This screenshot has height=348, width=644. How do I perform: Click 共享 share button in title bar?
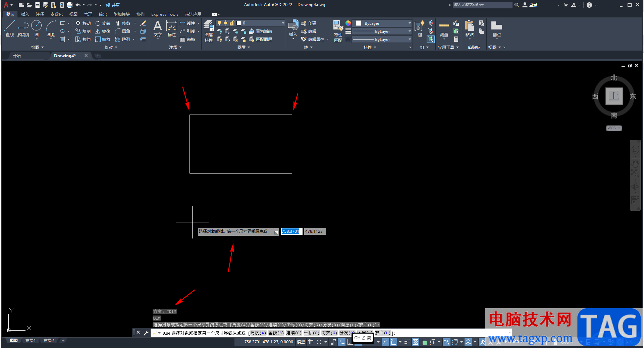click(x=112, y=5)
